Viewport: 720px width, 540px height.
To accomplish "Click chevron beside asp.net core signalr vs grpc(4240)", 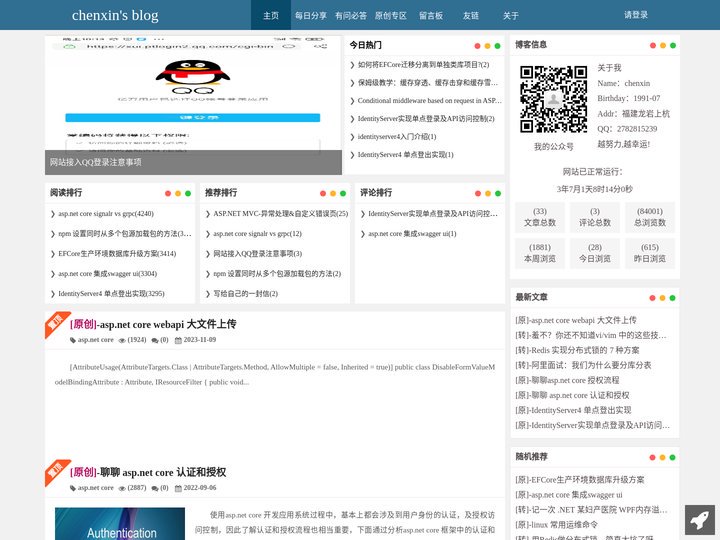I will click(53, 214).
